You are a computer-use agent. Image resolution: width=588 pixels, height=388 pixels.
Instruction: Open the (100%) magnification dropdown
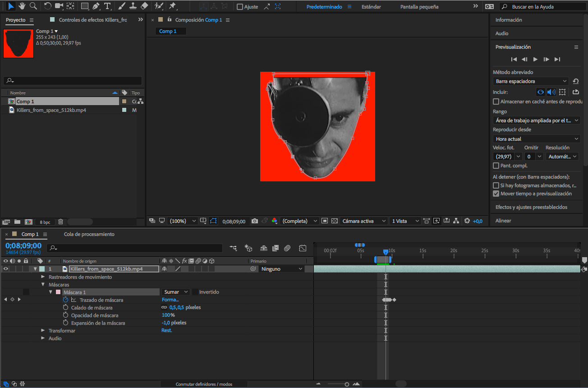click(183, 221)
